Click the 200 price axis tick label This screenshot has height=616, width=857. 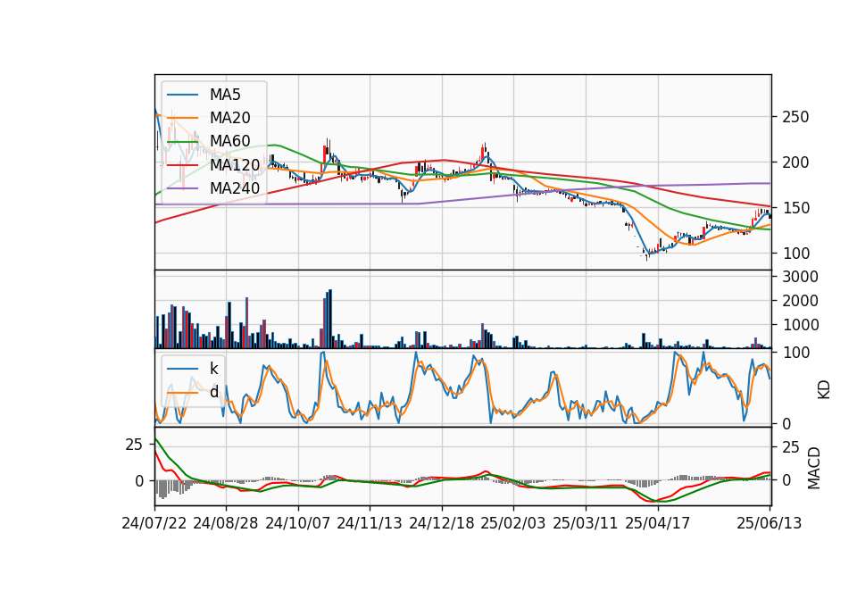795,162
